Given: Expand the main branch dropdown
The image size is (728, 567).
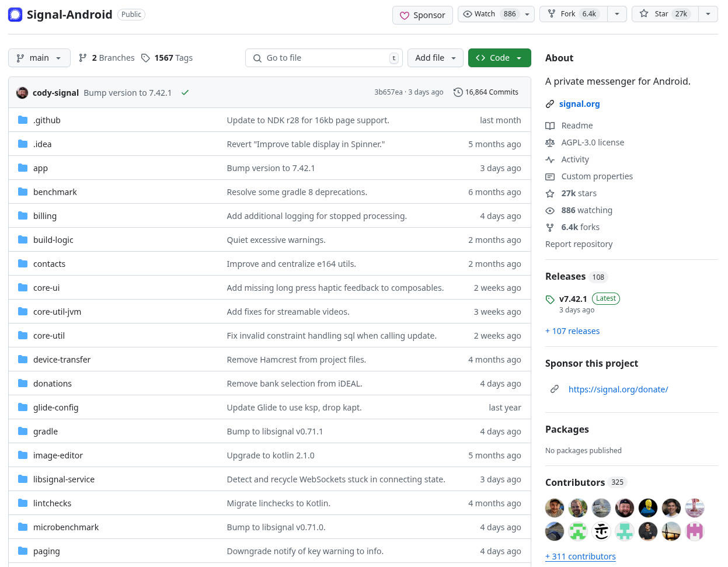Looking at the screenshot, I should (x=39, y=58).
